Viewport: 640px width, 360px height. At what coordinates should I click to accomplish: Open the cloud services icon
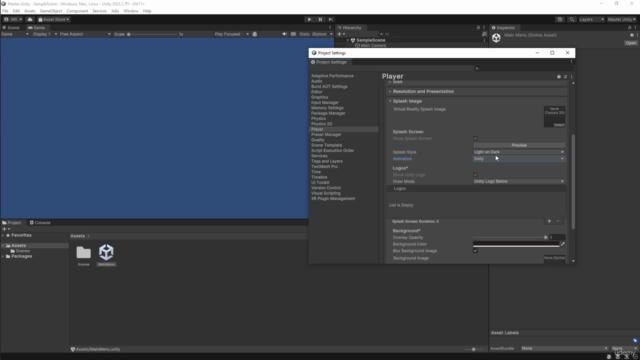[30, 19]
